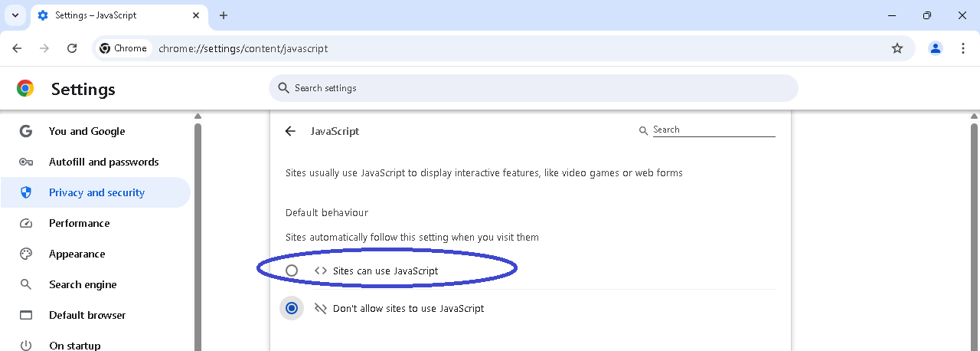Close the Settings – JavaScript tab

tap(197, 15)
